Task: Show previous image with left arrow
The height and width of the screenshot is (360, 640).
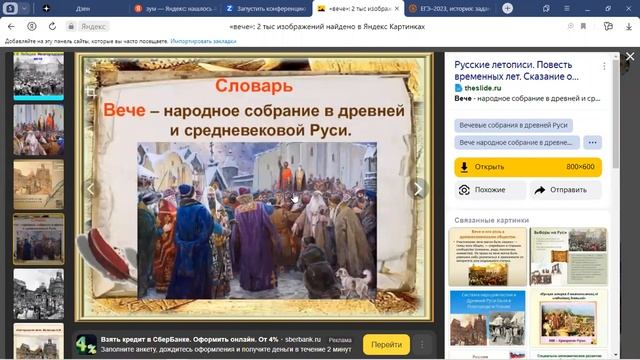Action: (x=91, y=189)
